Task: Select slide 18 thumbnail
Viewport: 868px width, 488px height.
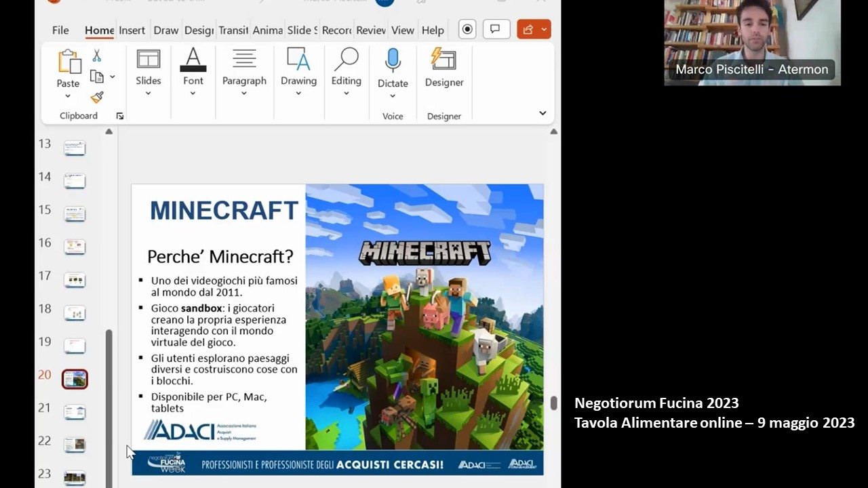Action: point(75,312)
